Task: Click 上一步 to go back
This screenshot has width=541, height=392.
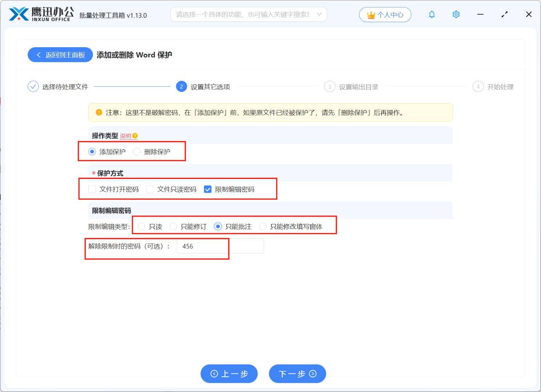Action: pyautogui.click(x=229, y=373)
